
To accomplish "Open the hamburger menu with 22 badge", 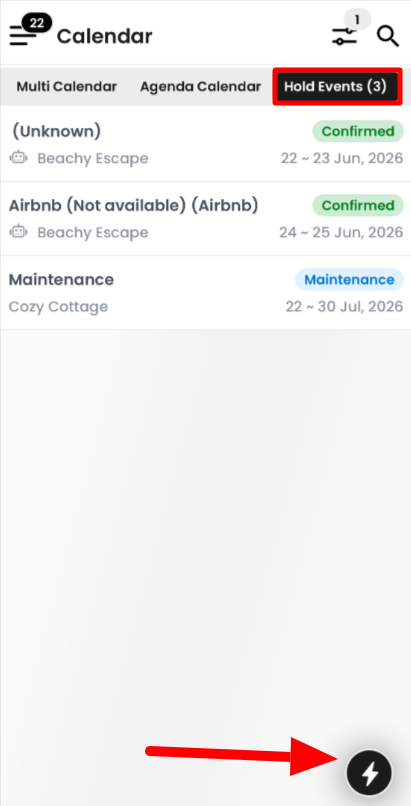I will coord(22,36).
